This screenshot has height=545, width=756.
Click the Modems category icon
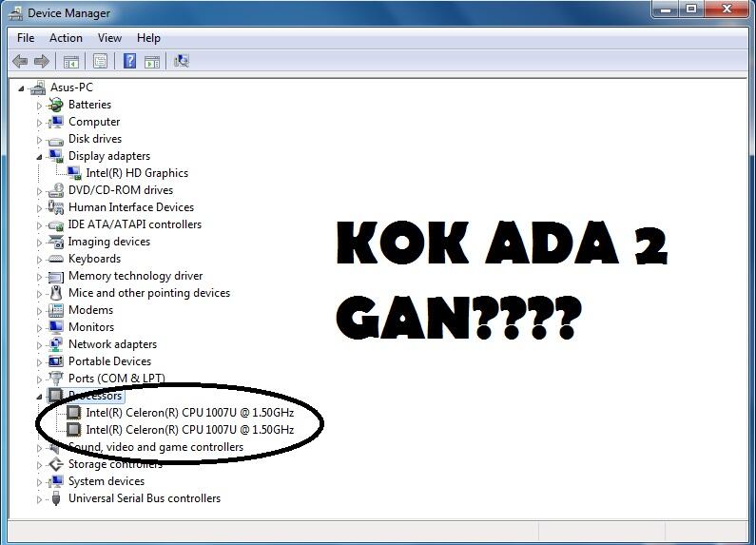coord(56,310)
